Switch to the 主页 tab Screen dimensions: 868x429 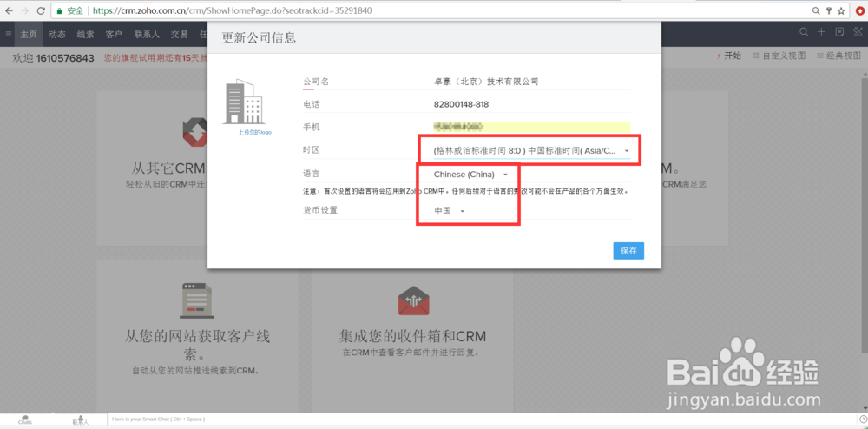[29, 35]
